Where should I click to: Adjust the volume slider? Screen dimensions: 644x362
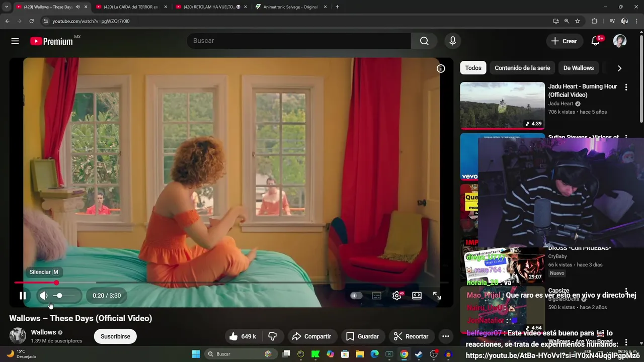pyautogui.click(x=64, y=296)
